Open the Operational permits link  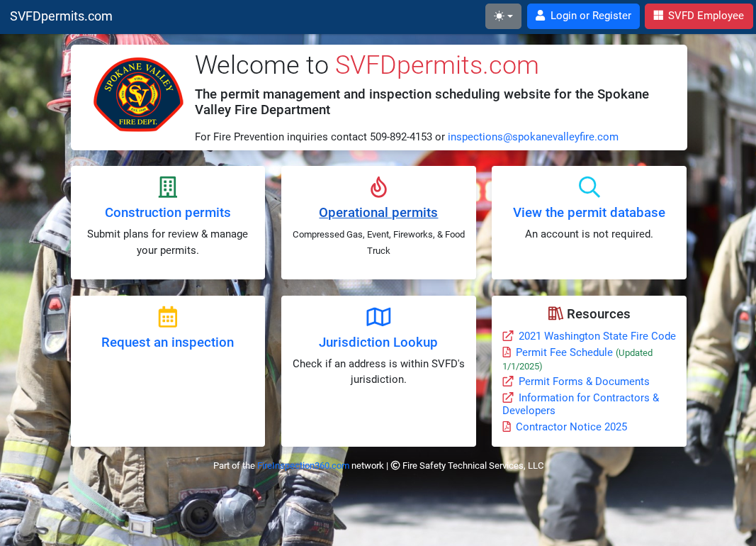pos(378,213)
